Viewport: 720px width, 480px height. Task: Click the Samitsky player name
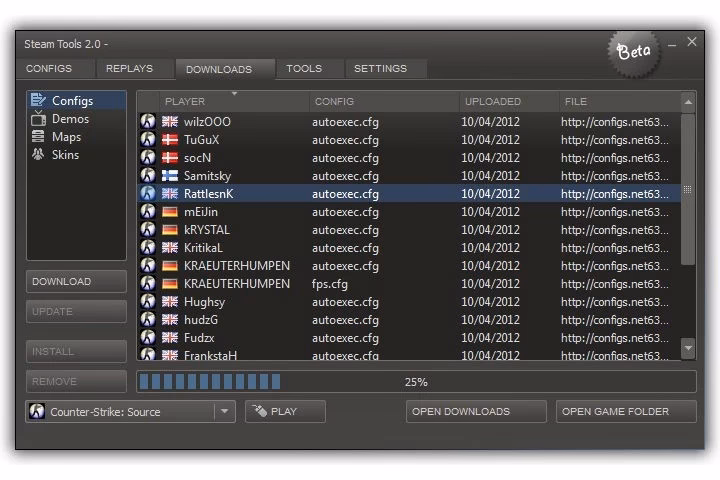coord(207,175)
